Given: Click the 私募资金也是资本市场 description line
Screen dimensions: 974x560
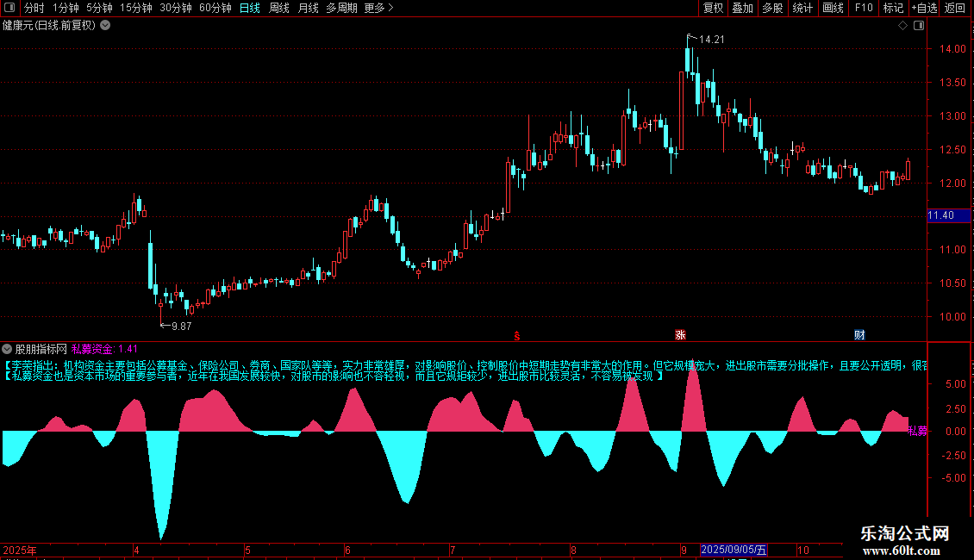Looking at the screenshot, I should tap(334, 376).
